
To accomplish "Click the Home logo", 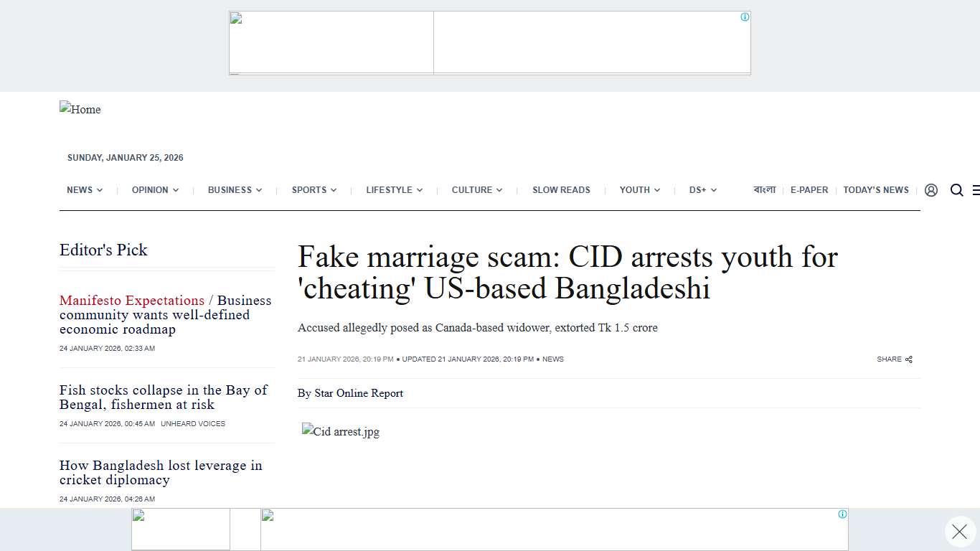I will [x=80, y=110].
